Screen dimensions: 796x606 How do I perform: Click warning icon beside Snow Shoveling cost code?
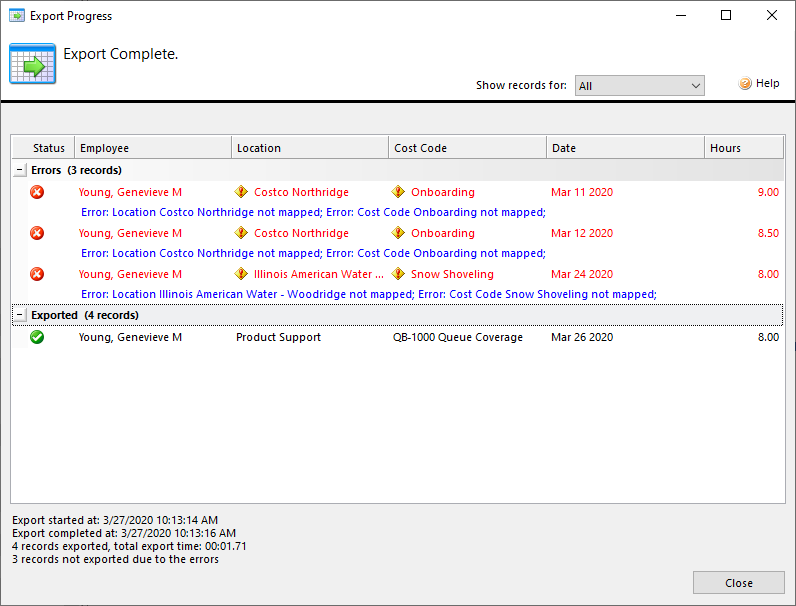tap(398, 274)
